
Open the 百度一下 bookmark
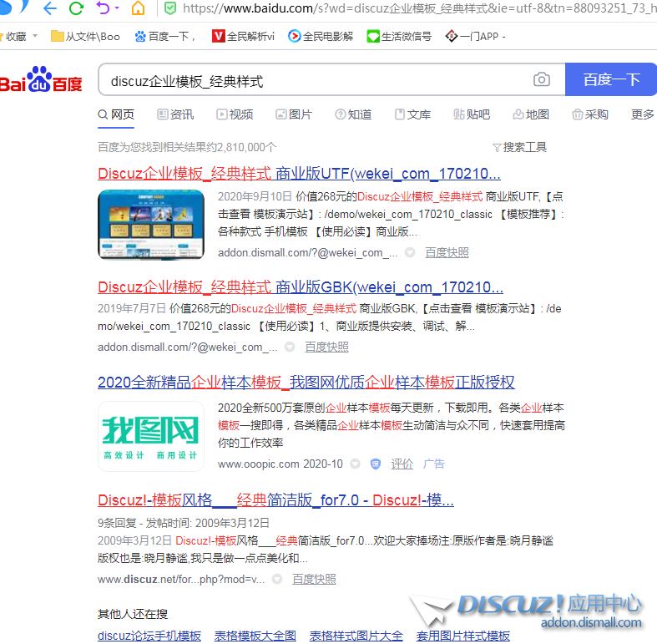pyautogui.click(x=165, y=37)
